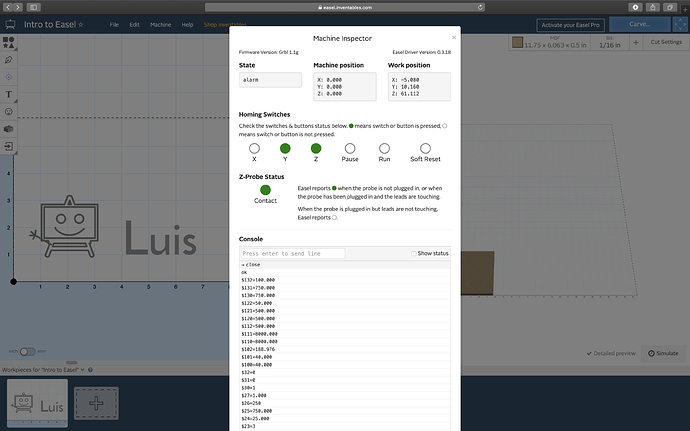690x431 pixels.
Task: Click the Easel logo icon
Action: (x=10, y=24)
